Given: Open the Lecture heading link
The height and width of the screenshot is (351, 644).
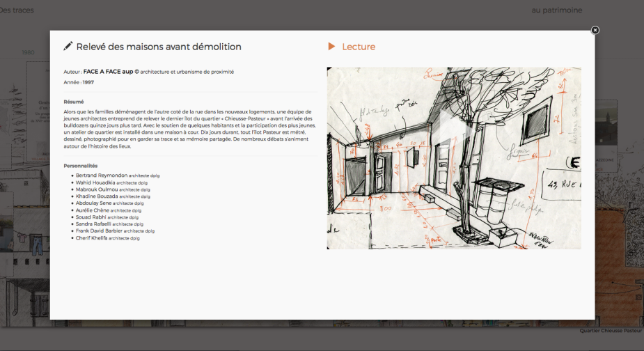Looking at the screenshot, I should (359, 47).
